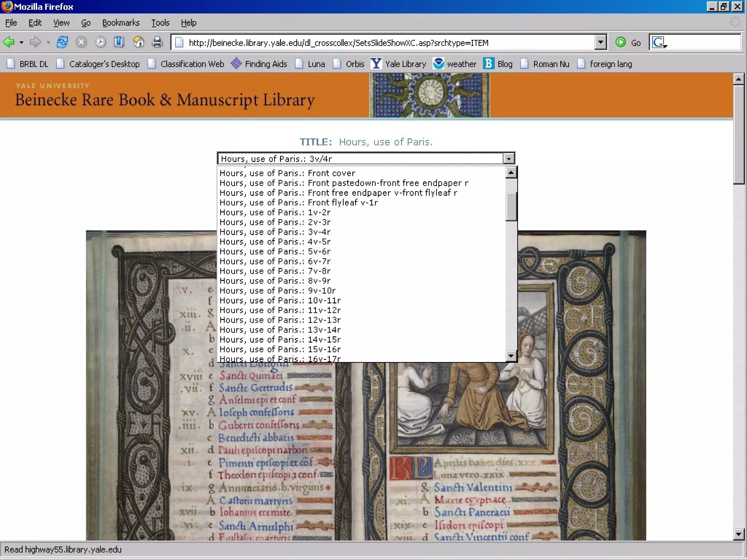This screenshot has width=747, height=560.
Task: Open the Blog bookmark icon
Action: tap(488, 64)
